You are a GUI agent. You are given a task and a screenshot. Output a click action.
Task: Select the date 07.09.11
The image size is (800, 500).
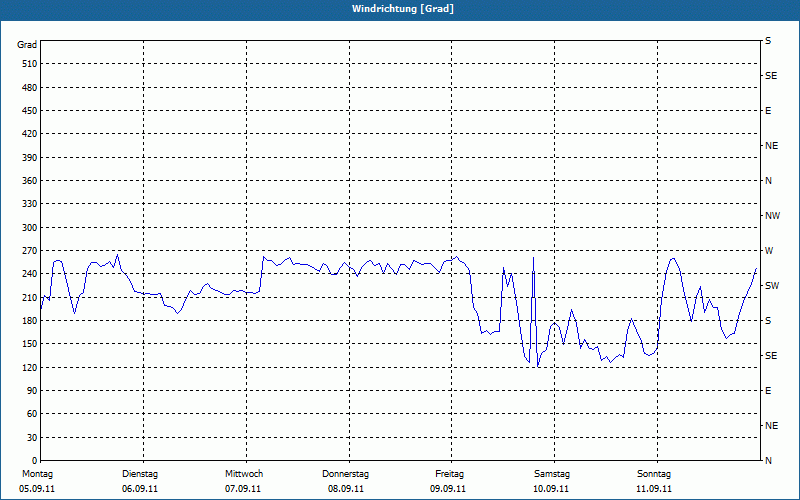pyautogui.click(x=243, y=489)
